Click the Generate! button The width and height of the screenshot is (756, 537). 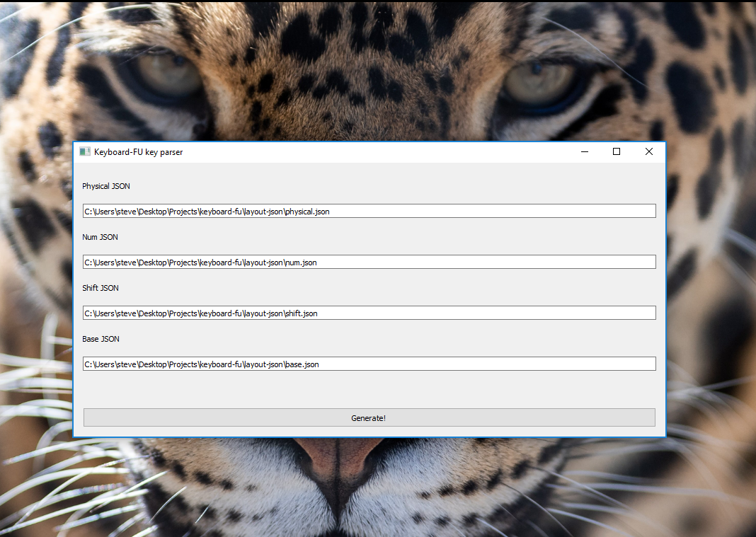369,417
